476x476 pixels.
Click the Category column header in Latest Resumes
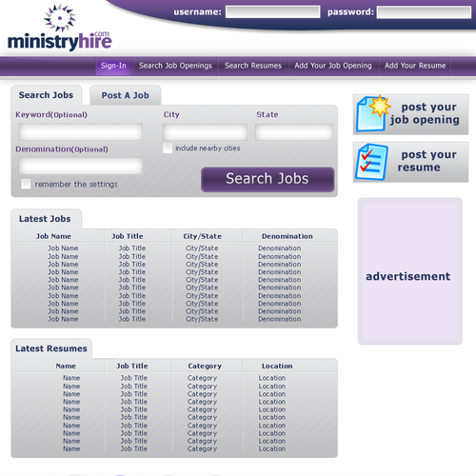point(205,366)
